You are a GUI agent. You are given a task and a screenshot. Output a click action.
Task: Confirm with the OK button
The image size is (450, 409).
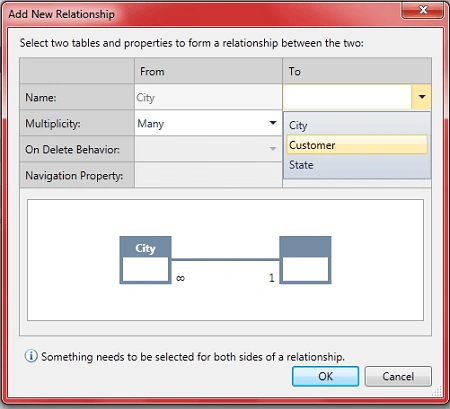tap(325, 376)
